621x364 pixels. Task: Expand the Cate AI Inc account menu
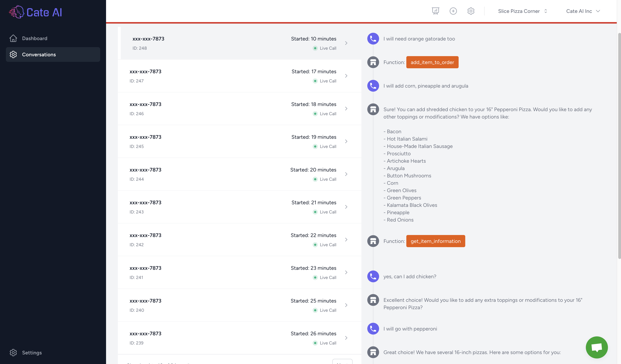[x=583, y=11]
